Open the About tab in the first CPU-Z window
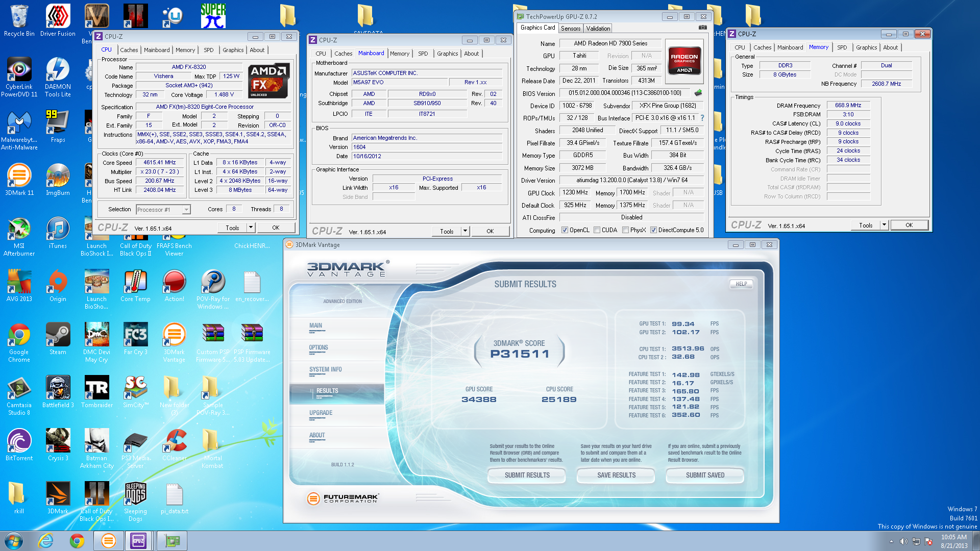 [x=257, y=50]
